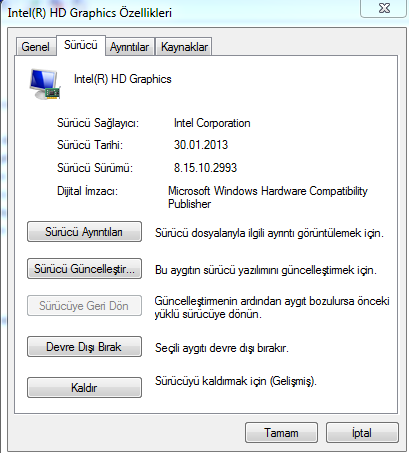Select the Sürücü tab

(x=81, y=45)
